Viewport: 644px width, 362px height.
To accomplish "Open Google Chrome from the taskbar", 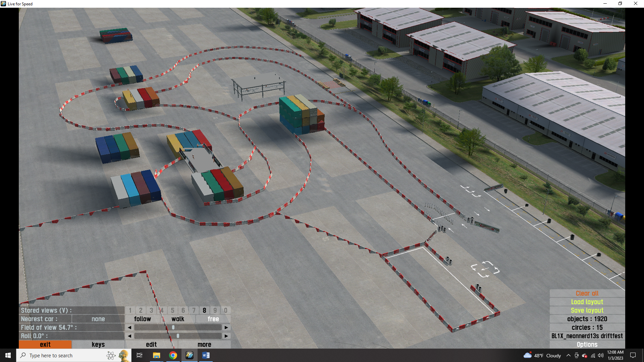I will pos(173,355).
